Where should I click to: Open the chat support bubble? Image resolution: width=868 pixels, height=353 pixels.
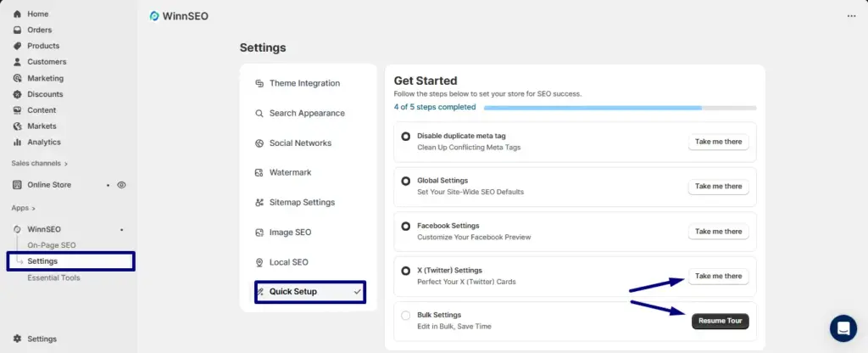coord(843,328)
